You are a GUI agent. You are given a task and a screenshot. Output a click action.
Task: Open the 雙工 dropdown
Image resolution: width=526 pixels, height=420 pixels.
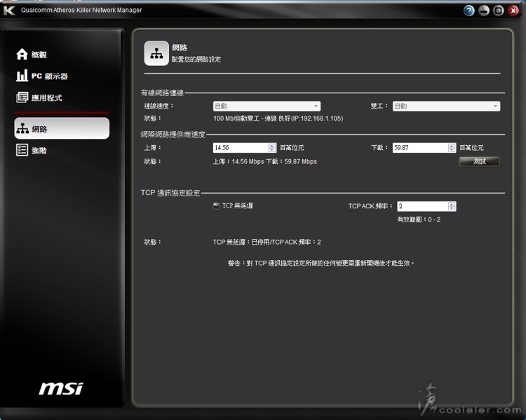point(446,106)
